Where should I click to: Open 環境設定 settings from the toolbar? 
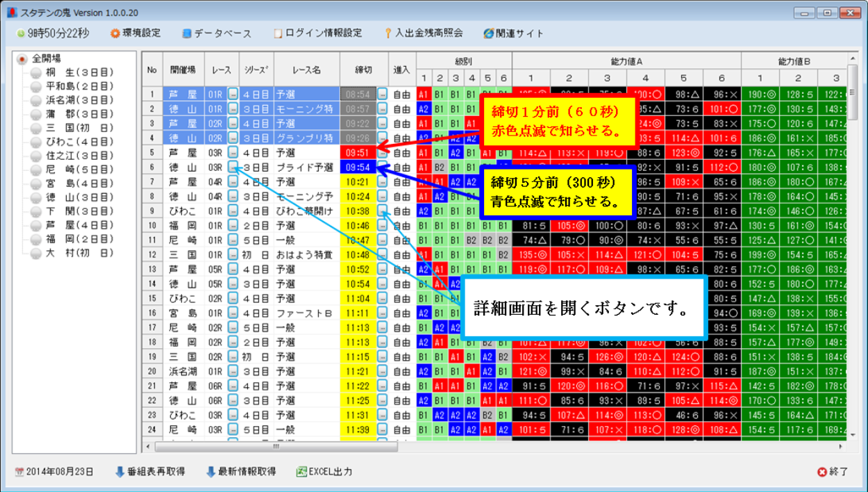tap(135, 33)
